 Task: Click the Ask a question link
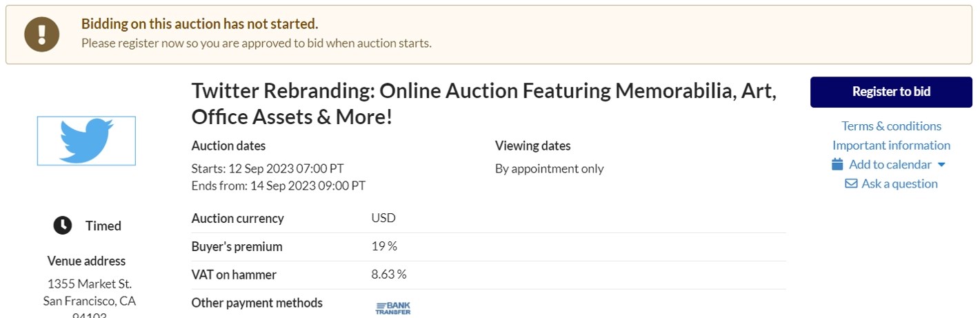(899, 183)
